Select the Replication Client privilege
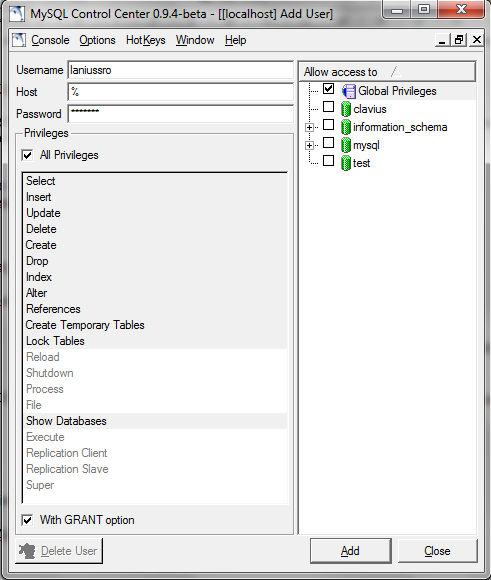The height and width of the screenshot is (580, 491). tap(155, 453)
